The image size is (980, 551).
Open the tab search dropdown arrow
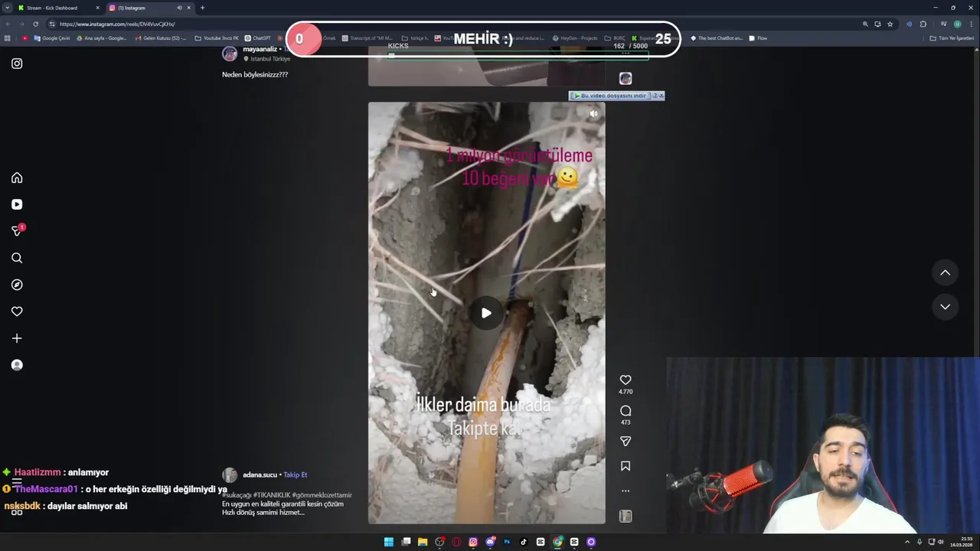coord(8,8)
